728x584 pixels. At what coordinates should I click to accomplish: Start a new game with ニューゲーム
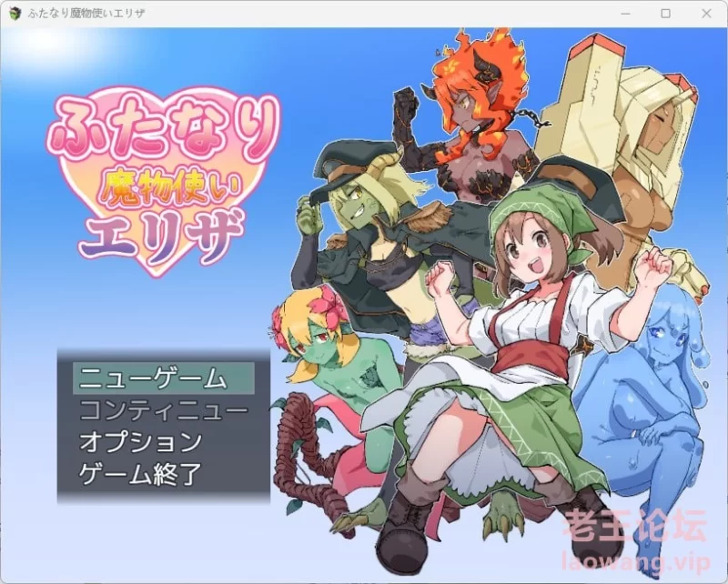pyautogui.click(x=152, y=378)
